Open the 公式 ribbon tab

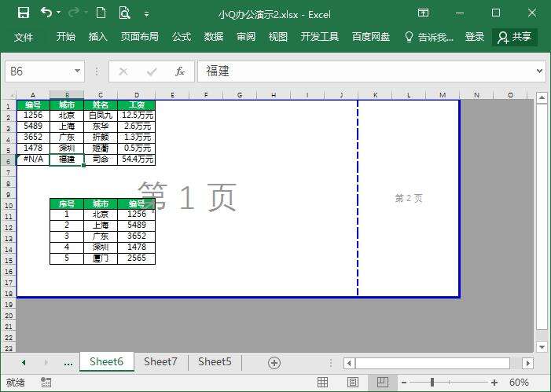point(182,37)
